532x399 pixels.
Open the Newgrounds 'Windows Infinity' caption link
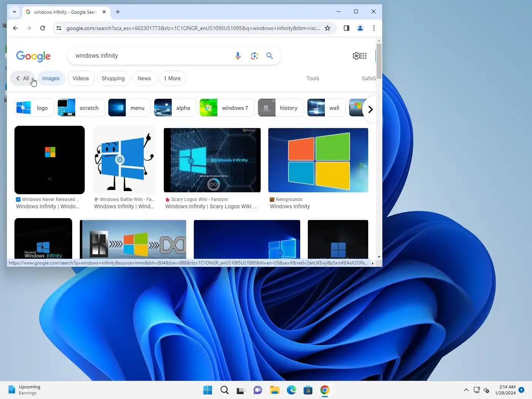[290, 206]
